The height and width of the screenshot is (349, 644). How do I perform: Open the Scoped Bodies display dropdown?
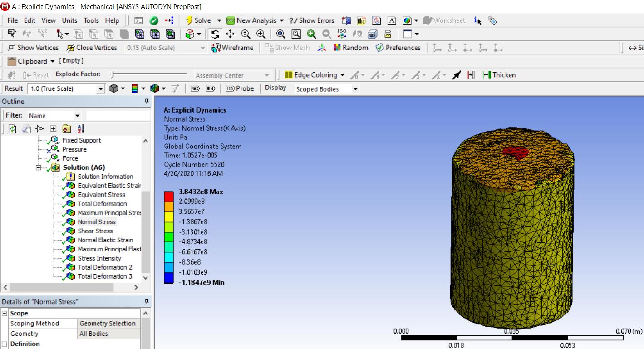point(355,89)
